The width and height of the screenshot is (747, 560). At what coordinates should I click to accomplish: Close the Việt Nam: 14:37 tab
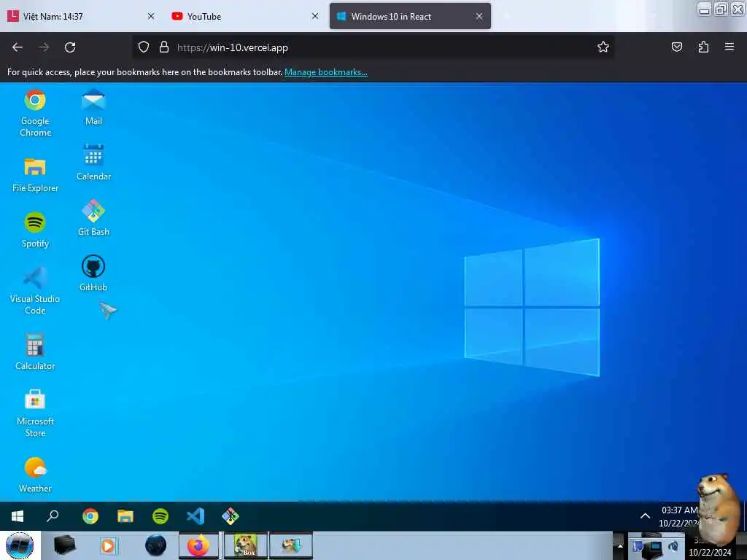(151, 16)
